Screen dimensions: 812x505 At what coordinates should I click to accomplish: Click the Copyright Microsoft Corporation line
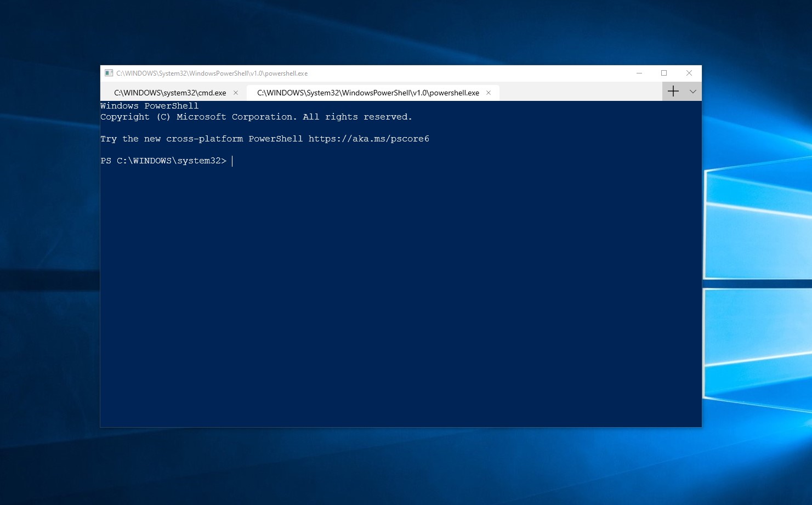[x=256, y=117]
